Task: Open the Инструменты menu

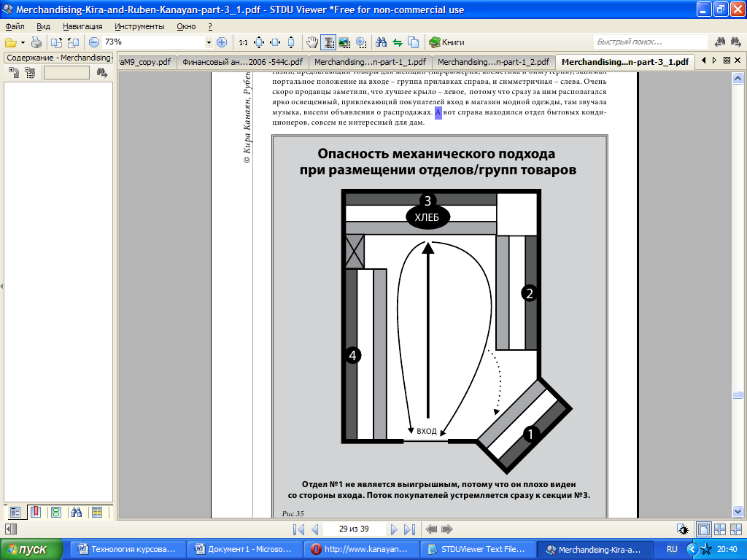Action: (139, 27)
